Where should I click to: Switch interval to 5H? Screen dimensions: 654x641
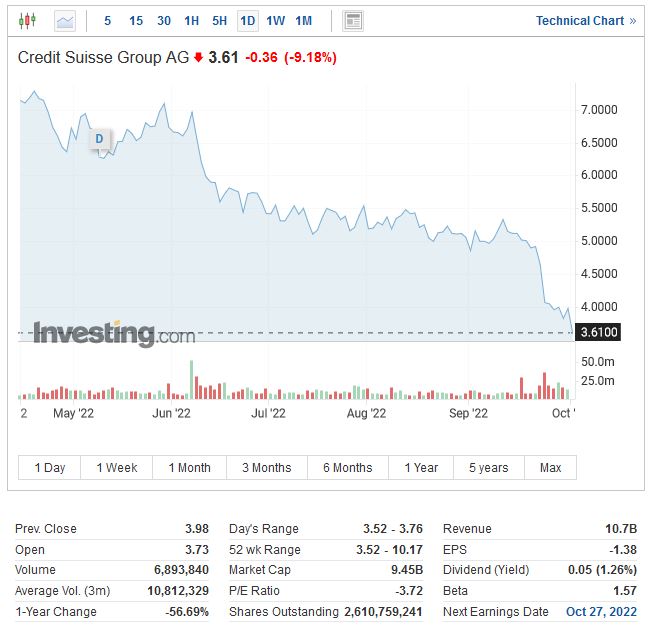pyautogui.click(x=220, y=20)
